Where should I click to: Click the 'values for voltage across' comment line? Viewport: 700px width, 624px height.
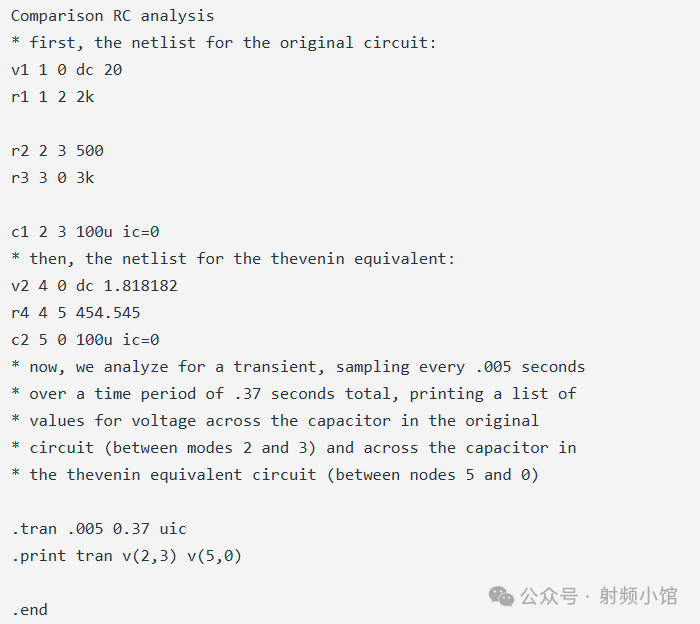pos(275,421)
